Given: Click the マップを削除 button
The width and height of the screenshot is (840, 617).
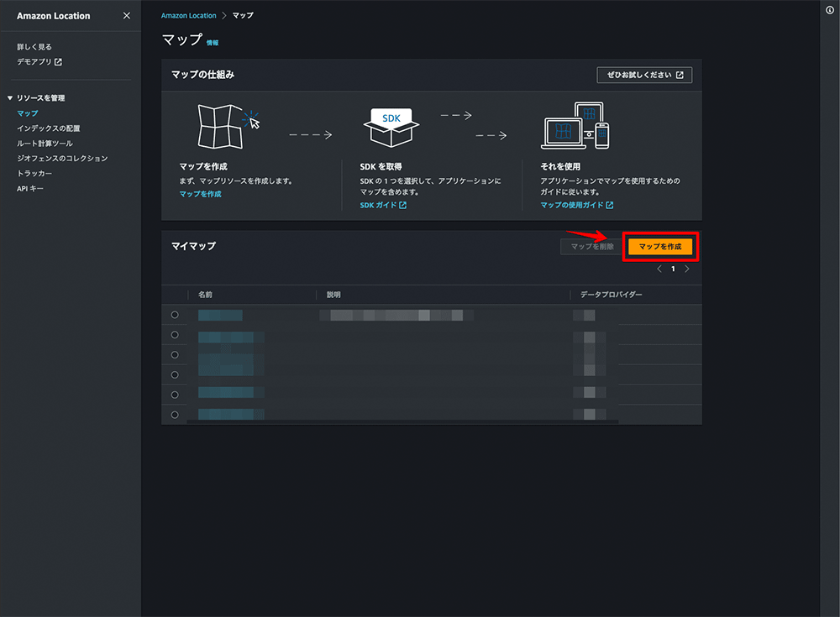Looking at the screenshot, I should click(592, 246).
